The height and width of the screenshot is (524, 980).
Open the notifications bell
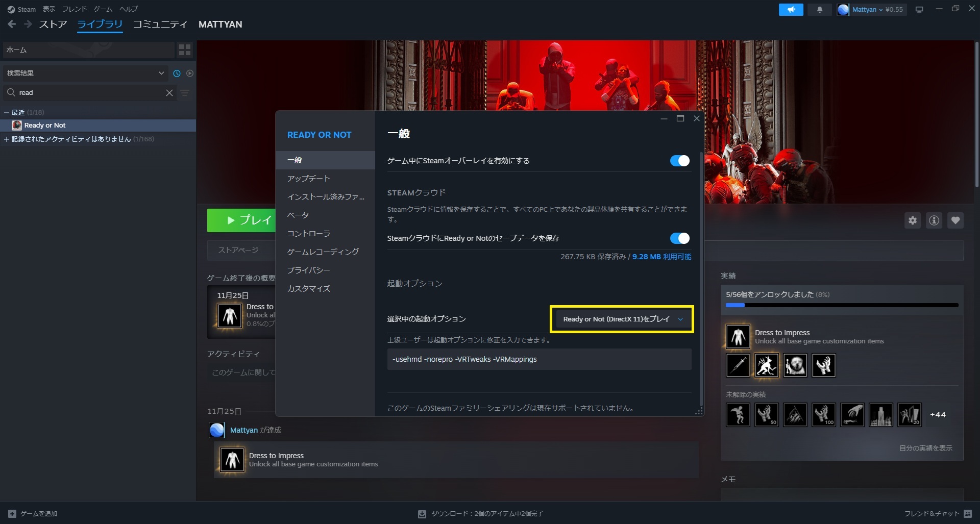tap(820, 10)
